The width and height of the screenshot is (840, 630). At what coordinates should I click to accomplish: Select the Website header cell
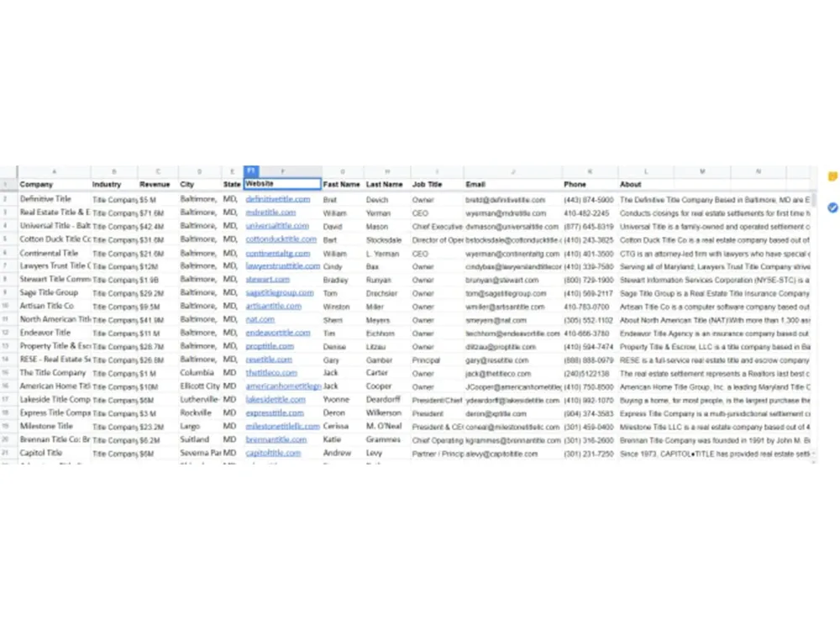click(x=282, y=184)
